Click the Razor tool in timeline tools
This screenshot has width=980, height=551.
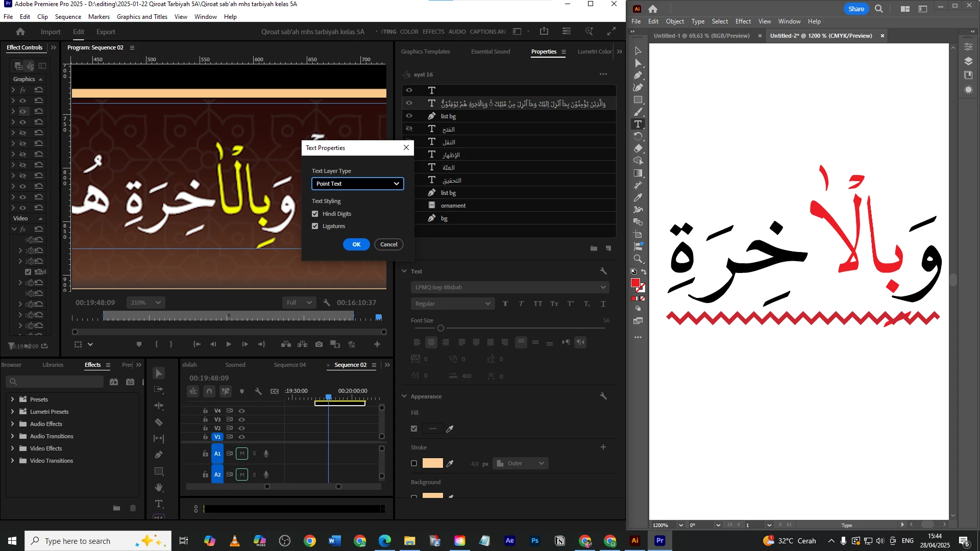click(x=159, y=422)
